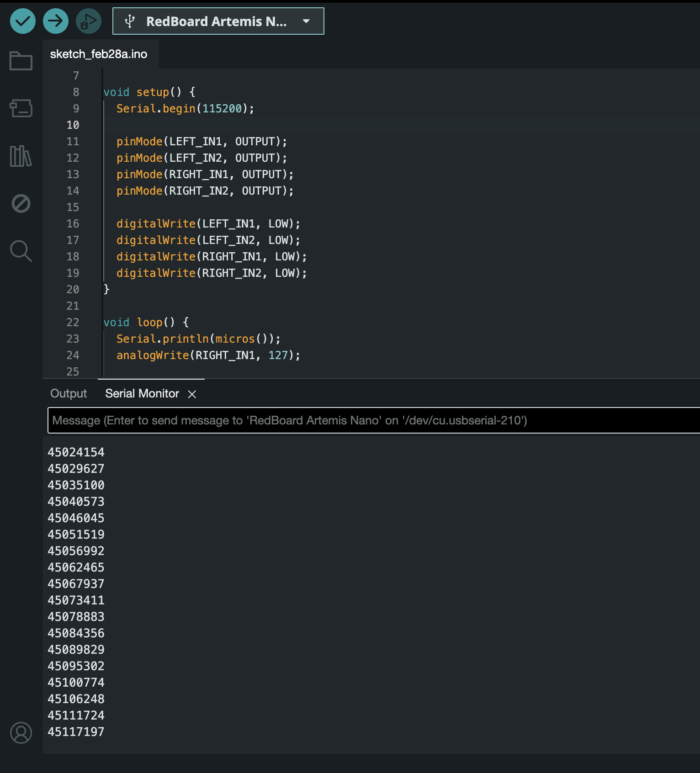Click pinMode(RIGHT_IN1, OUTPUT) line

[x=205, y=174]
